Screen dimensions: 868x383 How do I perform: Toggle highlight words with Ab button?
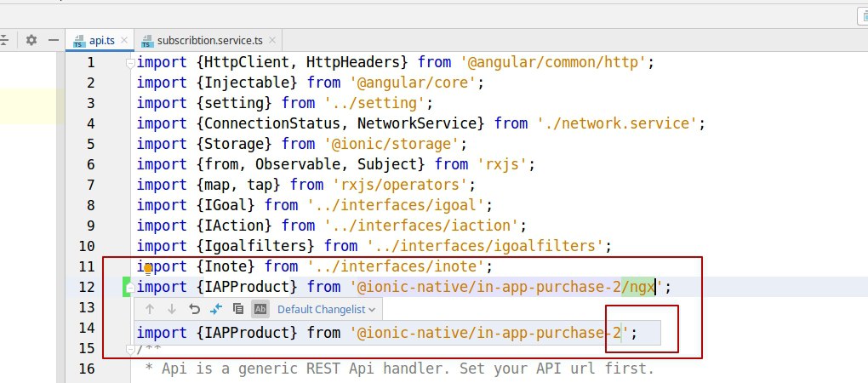tap(260, 309)
